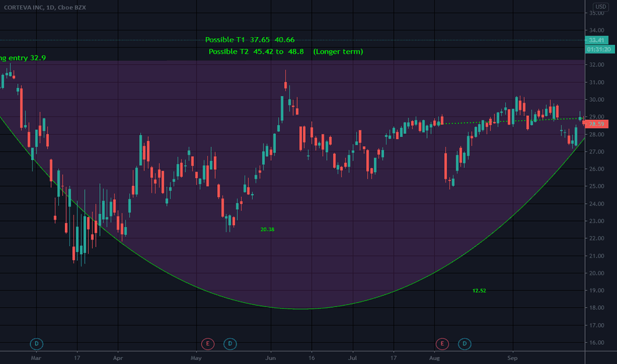Click 16.00 on the price scale

(596, 342)
